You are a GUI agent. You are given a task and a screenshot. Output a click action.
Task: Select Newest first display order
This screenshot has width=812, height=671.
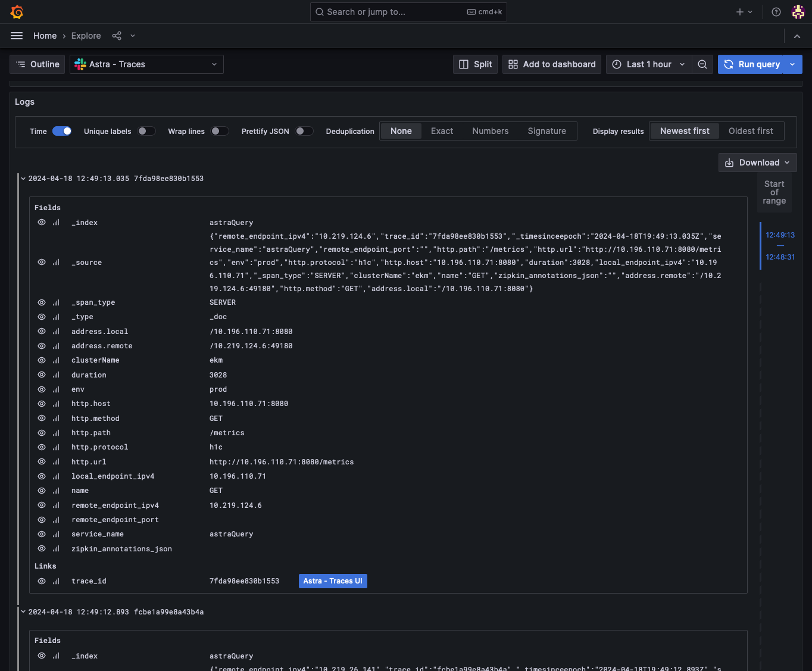pos(685,131)
